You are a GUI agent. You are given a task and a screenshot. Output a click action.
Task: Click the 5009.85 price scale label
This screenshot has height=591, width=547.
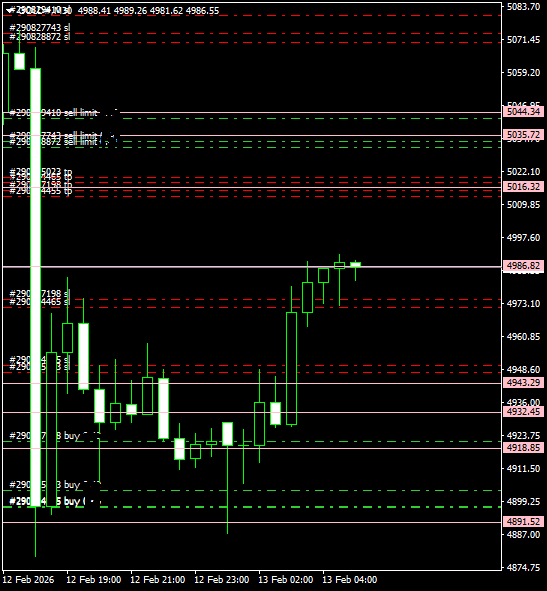pos(523,205)
